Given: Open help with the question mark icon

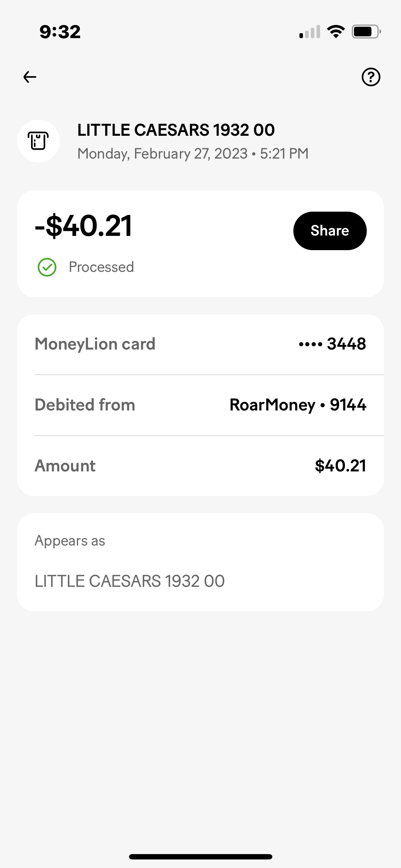Looking at the screenshot, I should click(371, 77).
